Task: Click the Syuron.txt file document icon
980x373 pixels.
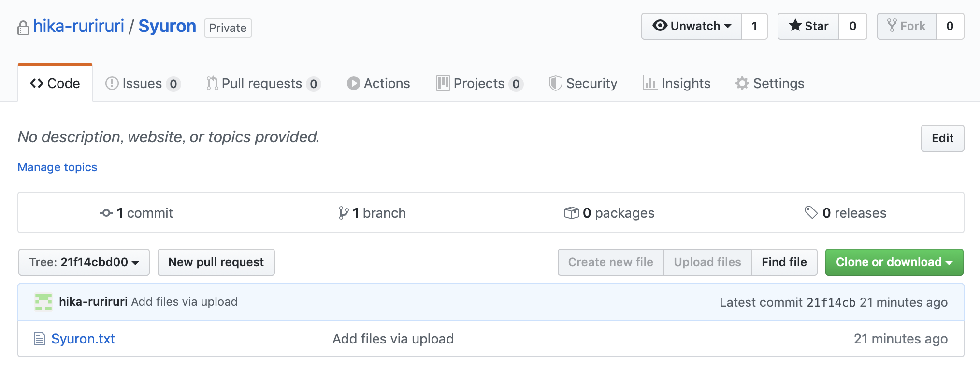Action: pyautogui.click(x=39, y=339)
